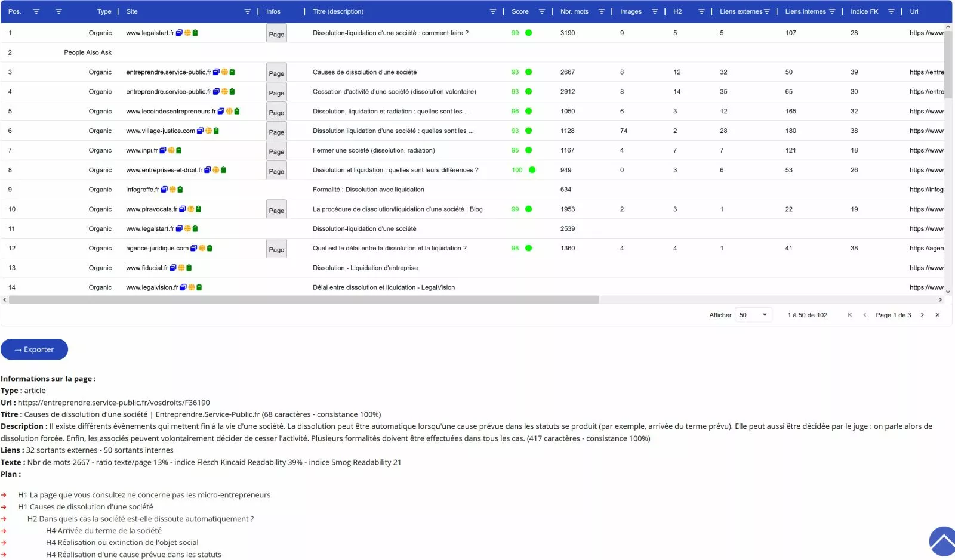Screen dimensions: 955x560
Task: Click 'H1 Causes de dissolution d'une société' plan line
Action: click(x=85, y=507)
